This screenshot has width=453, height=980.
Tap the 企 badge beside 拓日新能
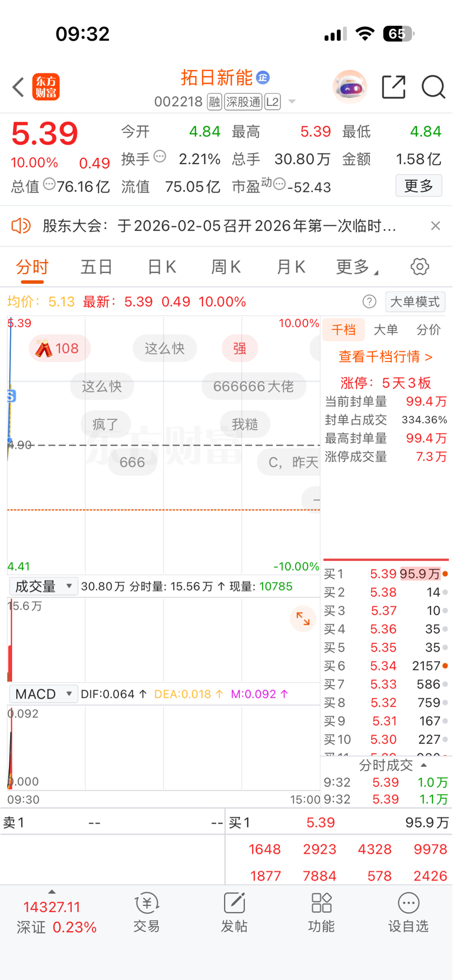(263, 77)
